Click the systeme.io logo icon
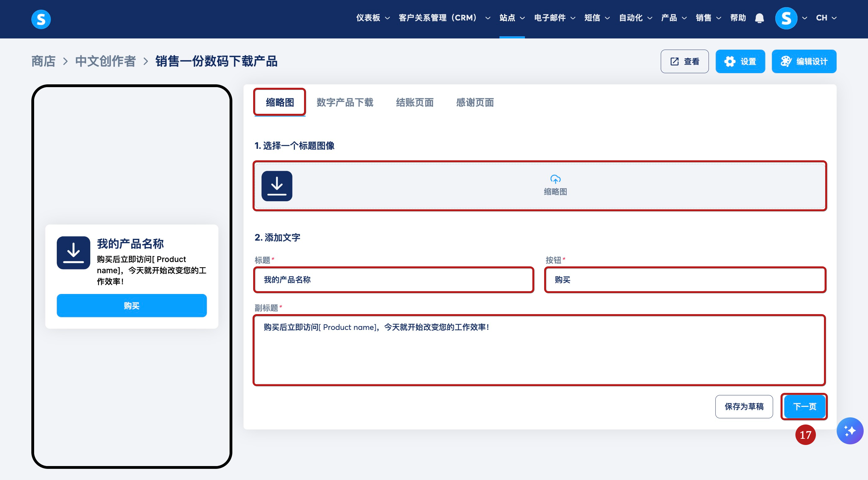 point(41,19)
